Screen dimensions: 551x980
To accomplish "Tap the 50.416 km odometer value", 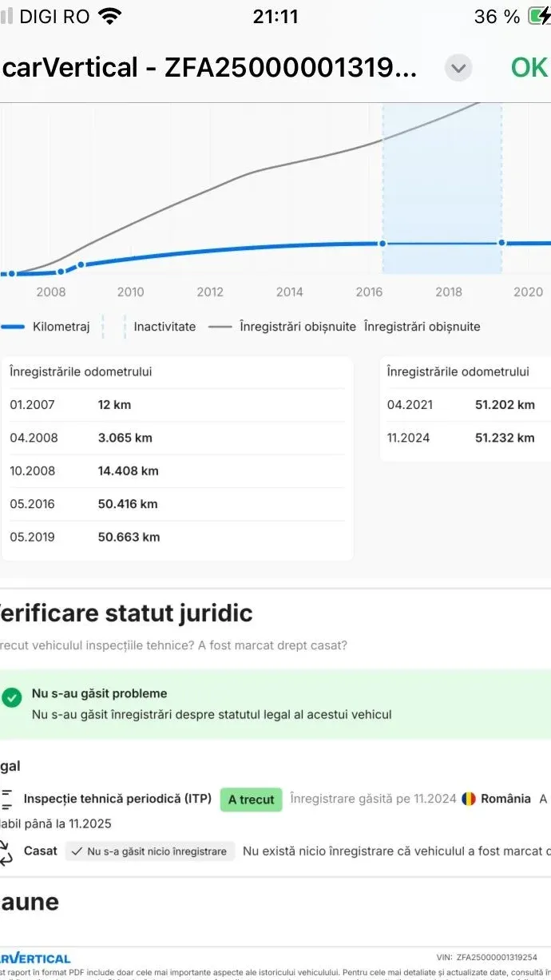I will 128,504.
